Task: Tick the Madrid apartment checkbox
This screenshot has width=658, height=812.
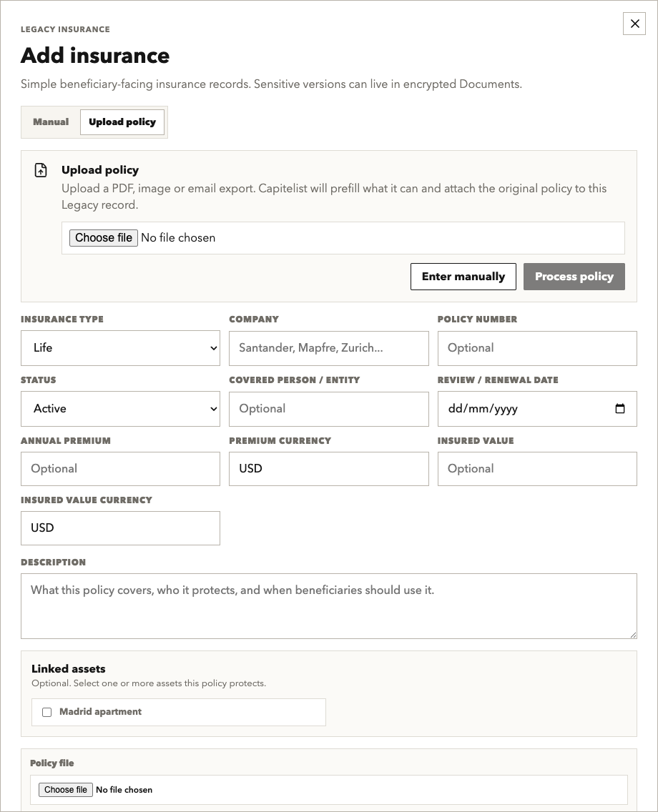Action: tap(46, 712)
